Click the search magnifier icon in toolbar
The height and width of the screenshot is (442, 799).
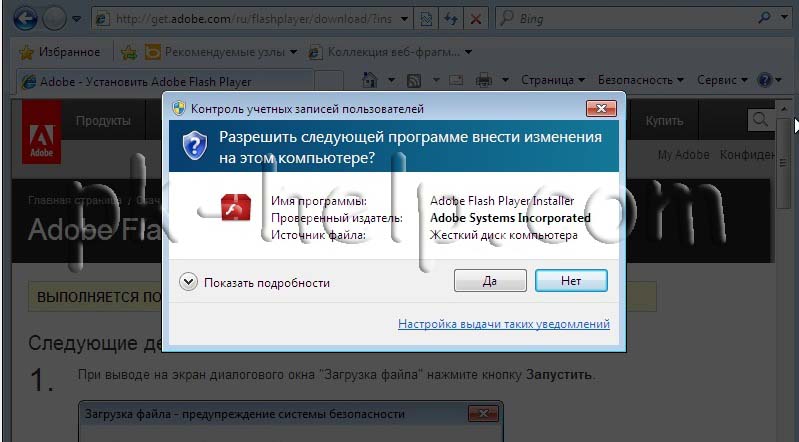[764, 18]
